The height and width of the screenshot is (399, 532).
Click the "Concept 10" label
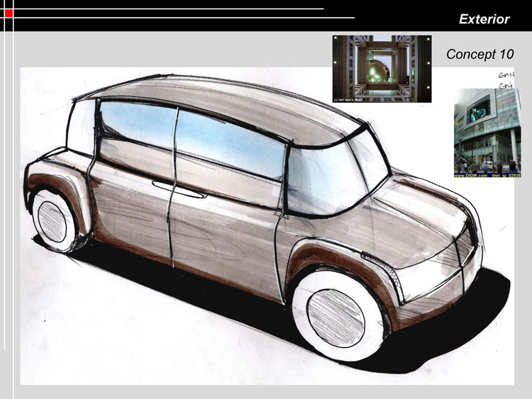coord(480,55)
